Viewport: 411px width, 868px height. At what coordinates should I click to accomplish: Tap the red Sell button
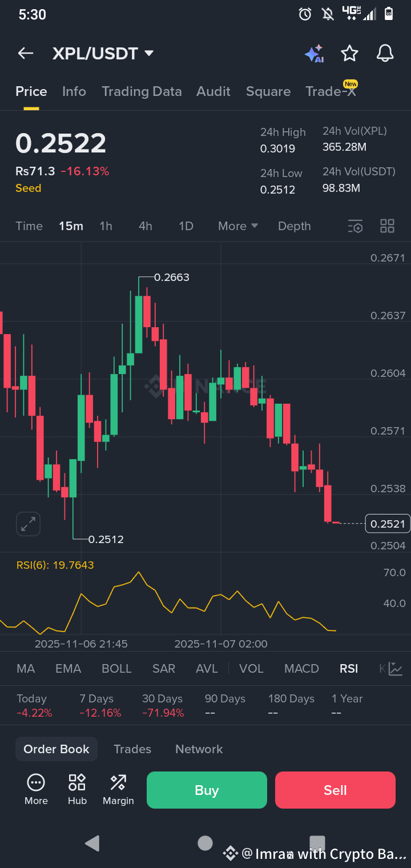pos(335,790)
